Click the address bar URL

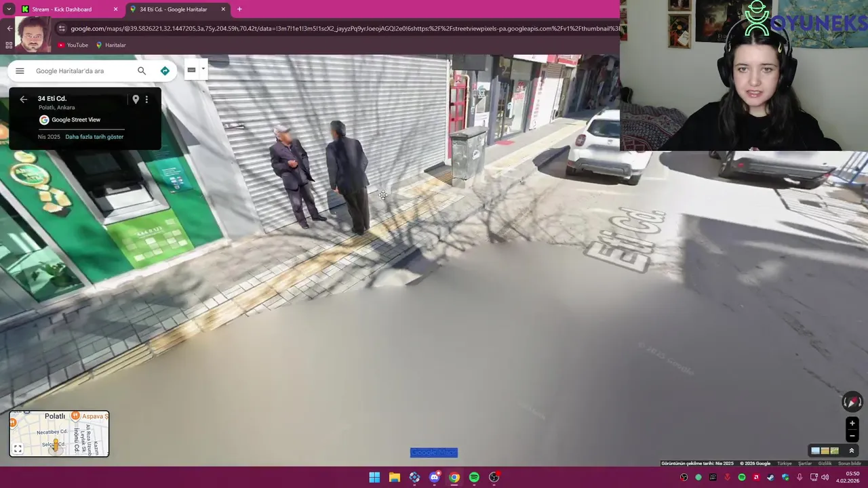(344, 28)
